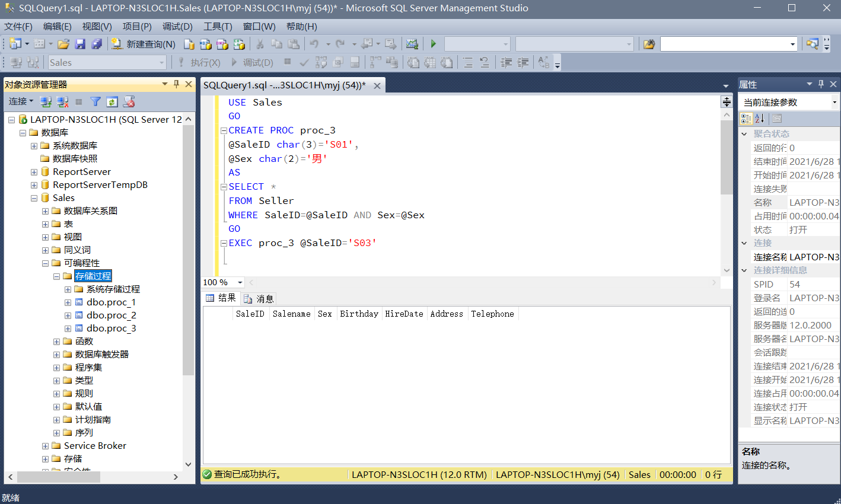Viewport: 841px width, 504px height.
Task: Connect Object Explorer via the connect icon
Action: [46, 102]
